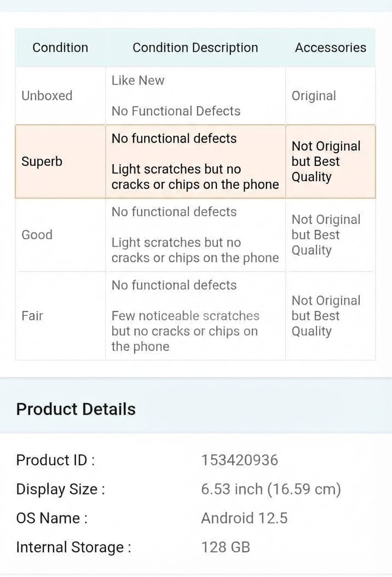
Task: Click the 6.53 inch display size value
Action: click(x=272, y=489)
